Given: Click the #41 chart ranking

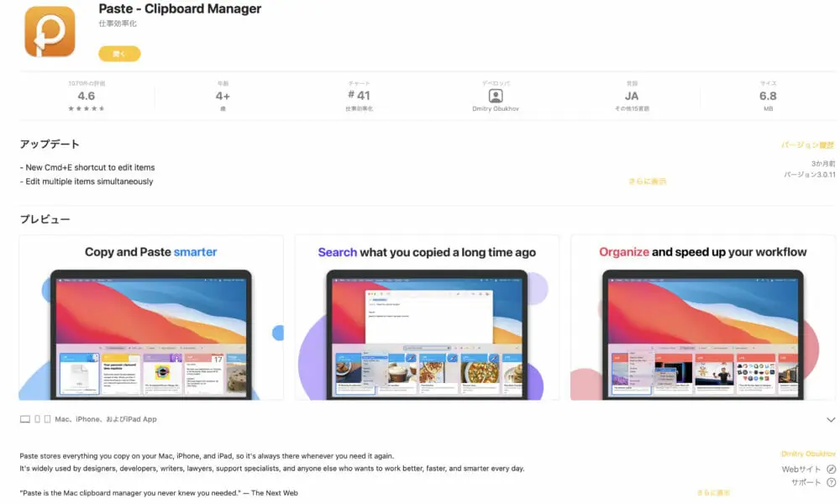Looking at the screenshot, I should [359, 96].
